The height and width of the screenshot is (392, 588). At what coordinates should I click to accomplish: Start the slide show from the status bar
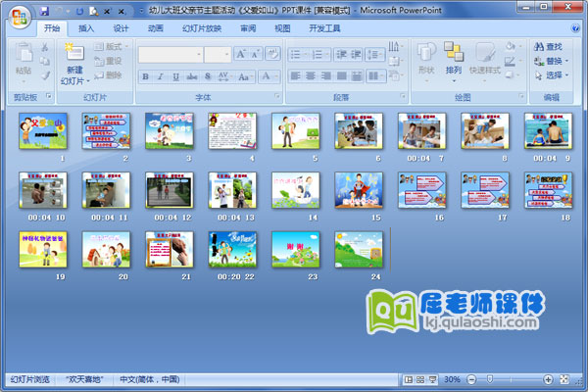(x=431, y=379)
